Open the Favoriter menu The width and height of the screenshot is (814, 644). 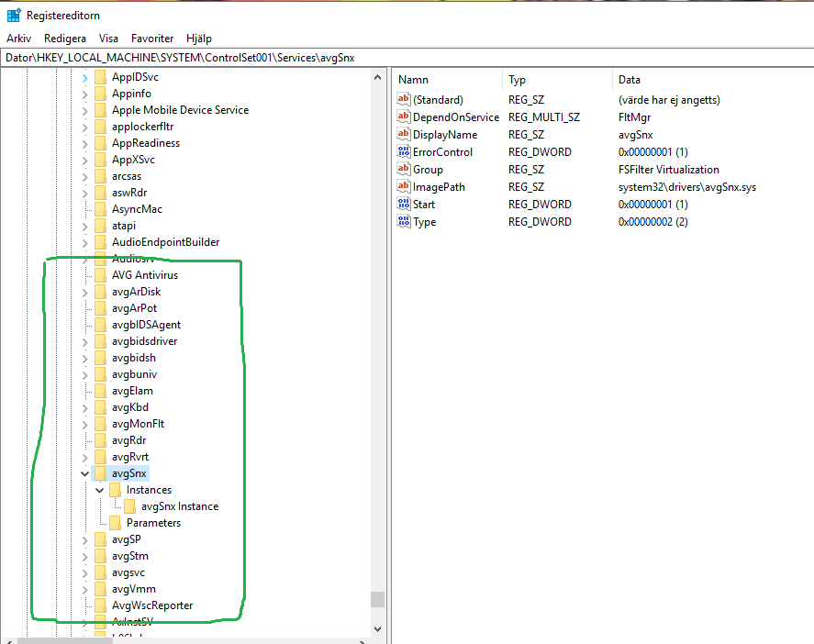pos(152,39)
